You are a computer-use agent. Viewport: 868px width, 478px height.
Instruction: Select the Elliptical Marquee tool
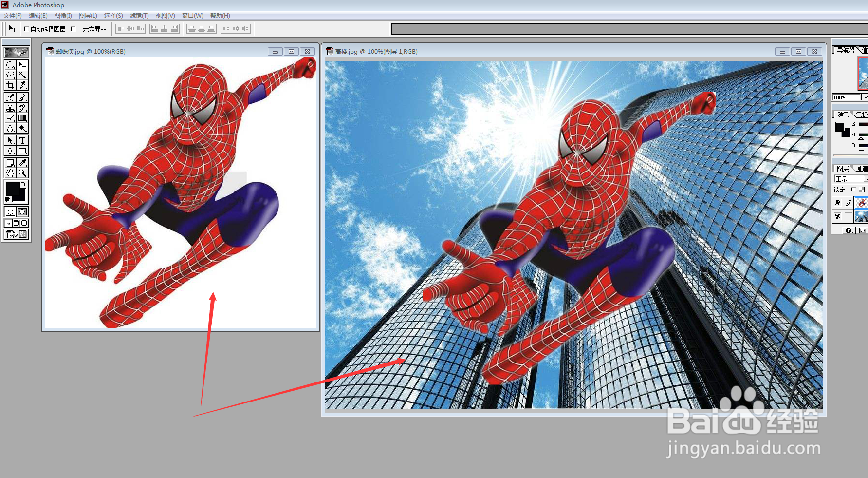[10, 65]
